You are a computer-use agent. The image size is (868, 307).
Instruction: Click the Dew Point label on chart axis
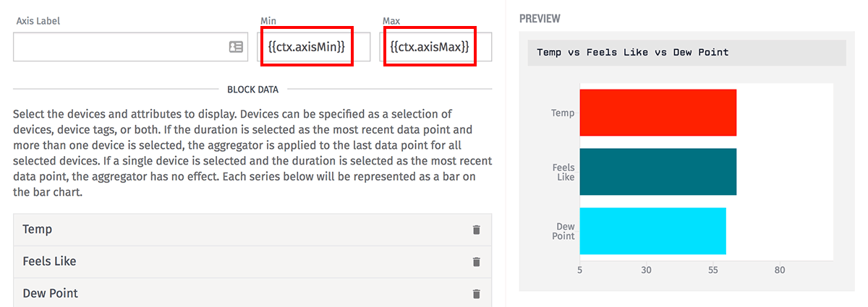point(564,231)
